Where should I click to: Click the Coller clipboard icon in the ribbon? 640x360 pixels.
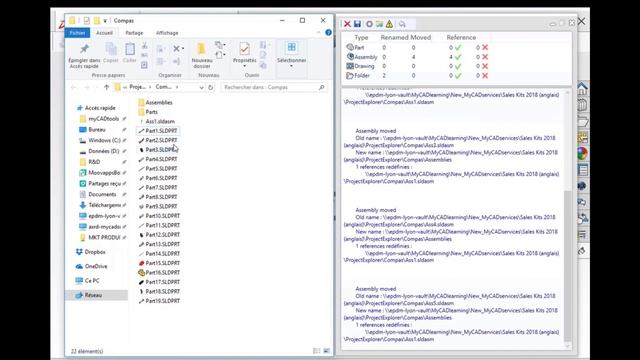(x=130, y=49)
